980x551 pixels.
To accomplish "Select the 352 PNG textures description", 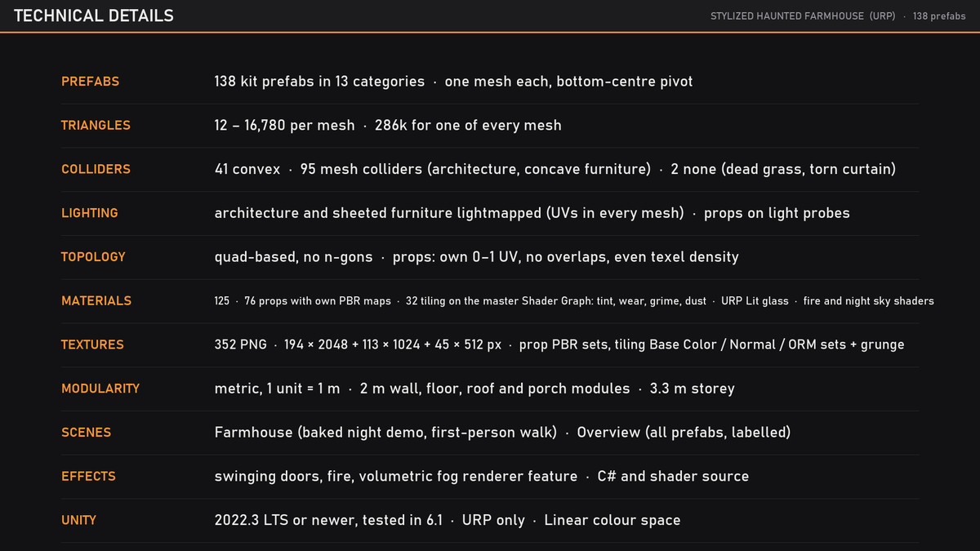I will coord(559,344).
